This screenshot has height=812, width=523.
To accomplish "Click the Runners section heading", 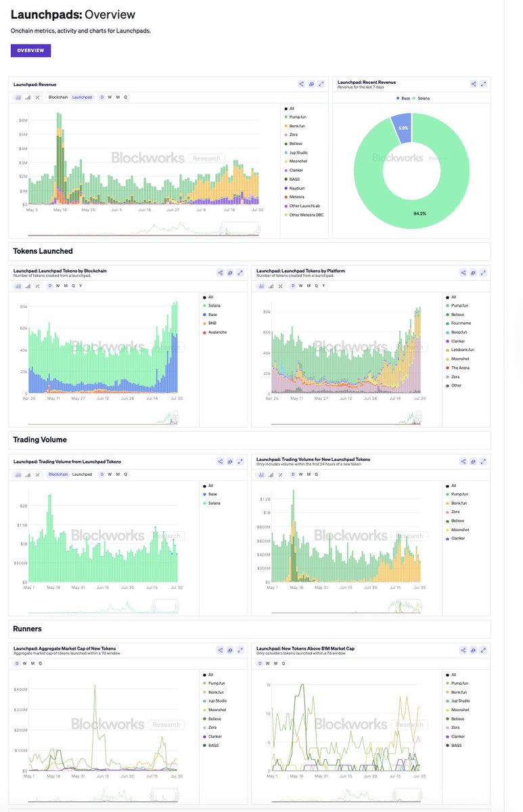I will (27, 629).
